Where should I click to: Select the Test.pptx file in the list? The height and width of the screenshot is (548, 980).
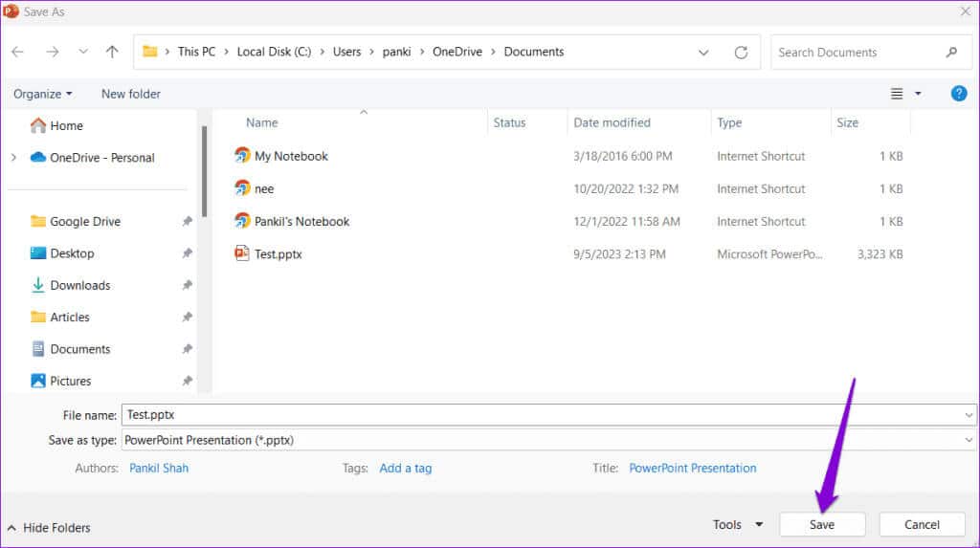278,254
